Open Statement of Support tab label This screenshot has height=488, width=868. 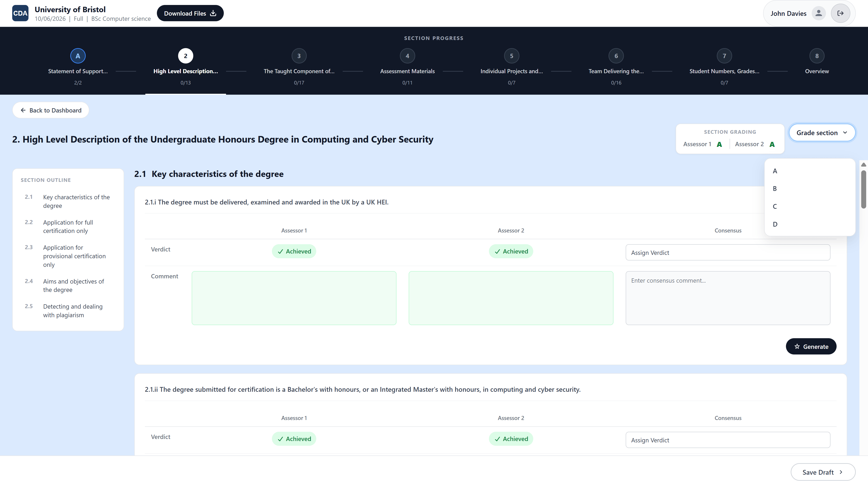[x=78, y=71]
